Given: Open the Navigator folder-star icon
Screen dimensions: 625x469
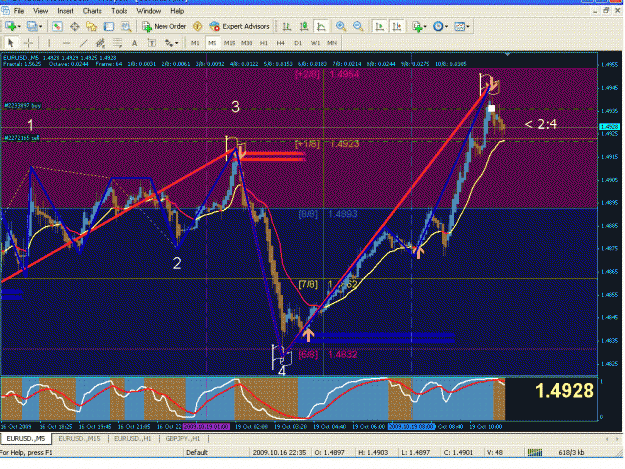Looking at the screenshot, I should click(x=92, y=27).
